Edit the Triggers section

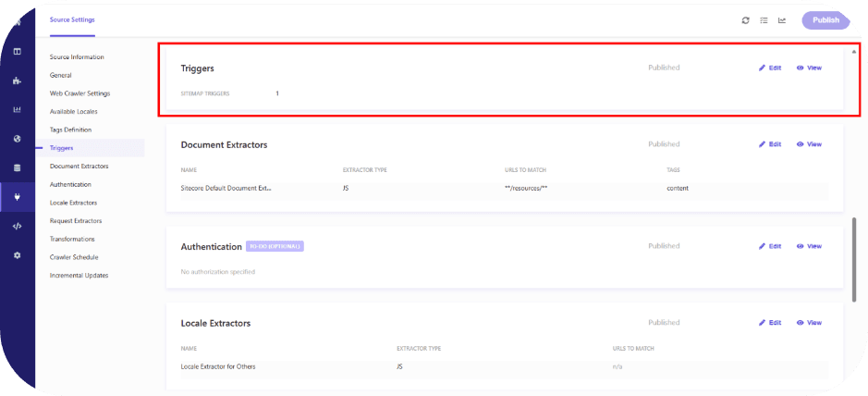[x=770, y=68]
